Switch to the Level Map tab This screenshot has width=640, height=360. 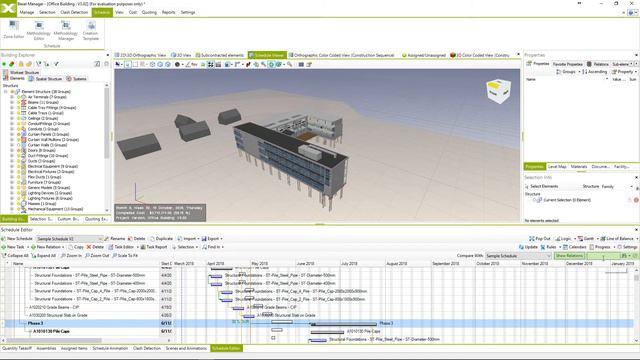(557, 167)
